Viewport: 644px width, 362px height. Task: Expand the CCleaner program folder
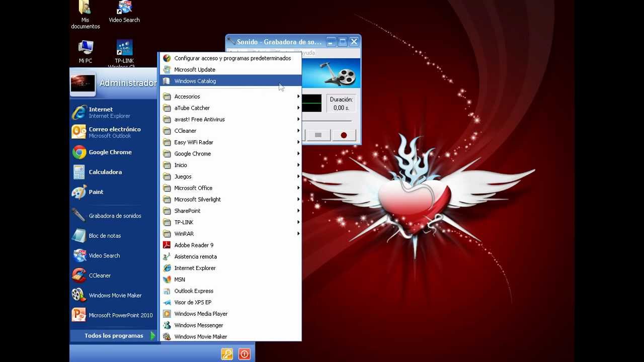[x=230, y=131]
